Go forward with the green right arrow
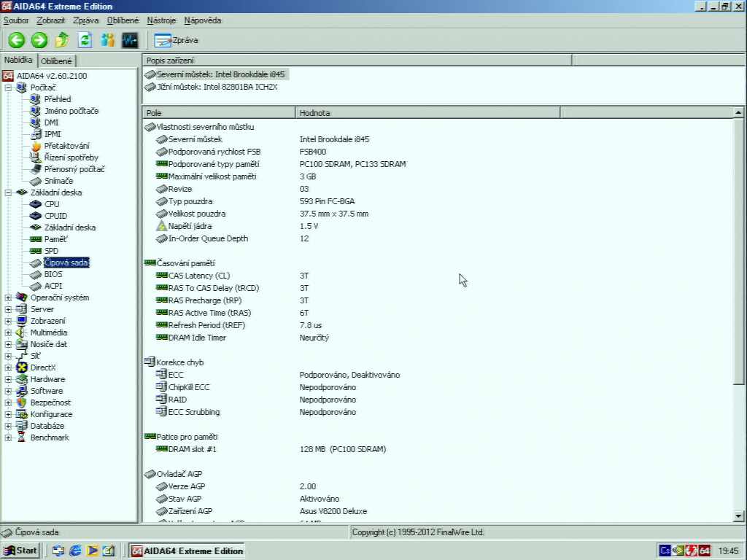Image resolution: width=747 pixels, height=560 pixels. [x=39, y=40]
